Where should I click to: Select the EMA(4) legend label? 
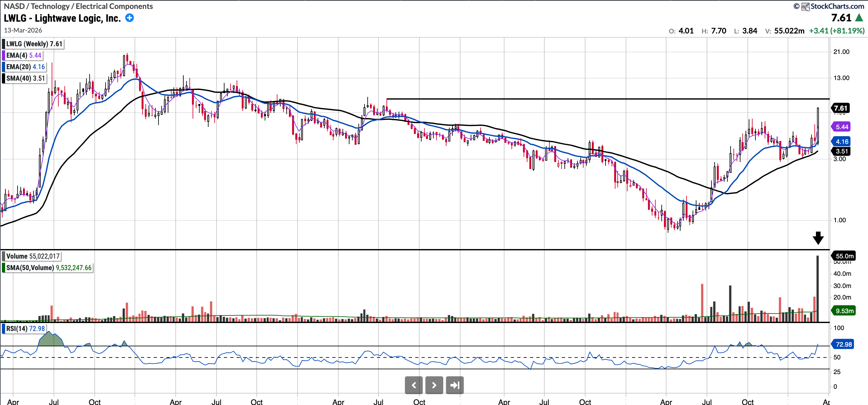(x=23, y=55)
